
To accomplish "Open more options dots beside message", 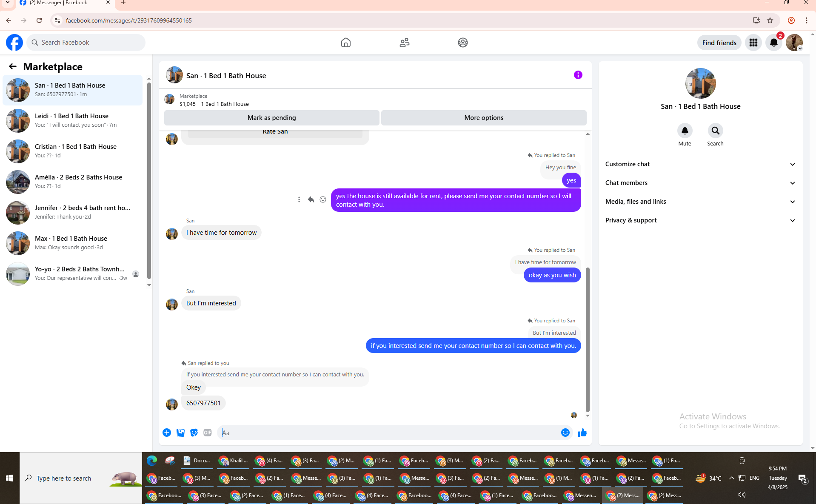I will [299, 199].
